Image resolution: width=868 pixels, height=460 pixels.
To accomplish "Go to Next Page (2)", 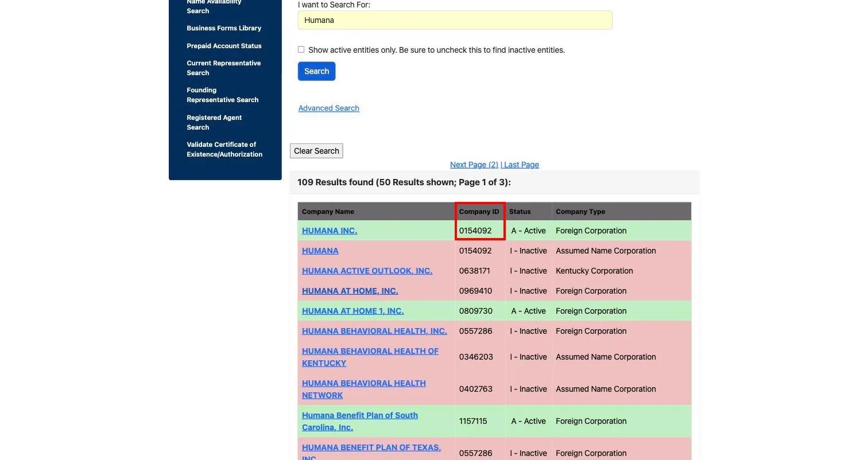I will pos(474,165).
